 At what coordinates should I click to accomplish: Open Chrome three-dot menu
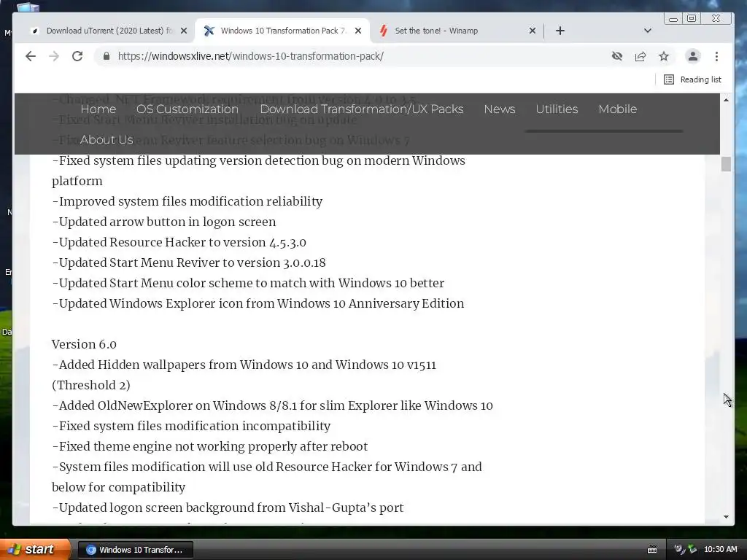[716, 56]
